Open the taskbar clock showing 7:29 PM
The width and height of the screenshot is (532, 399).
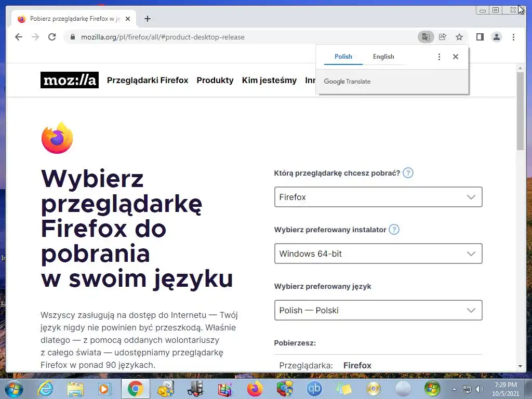tap(506, 389)
